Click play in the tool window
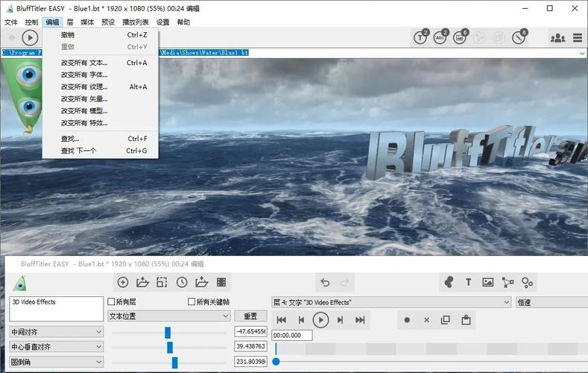The image size is (588, 373). (320, 320)
